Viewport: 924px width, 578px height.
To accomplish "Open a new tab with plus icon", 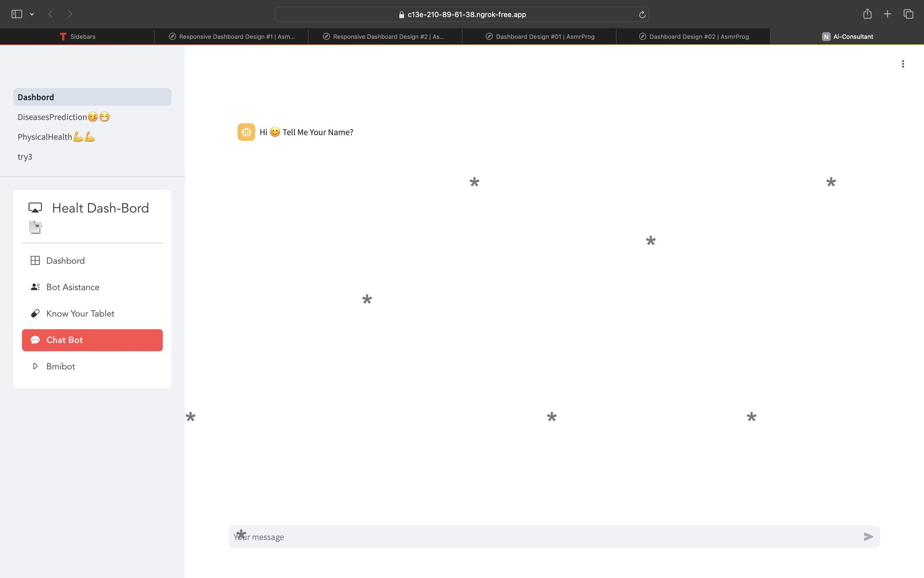I will [887, 14].
